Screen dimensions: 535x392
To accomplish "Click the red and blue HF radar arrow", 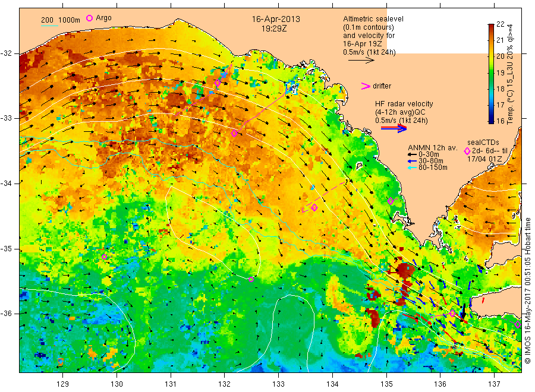I will 394,128.
